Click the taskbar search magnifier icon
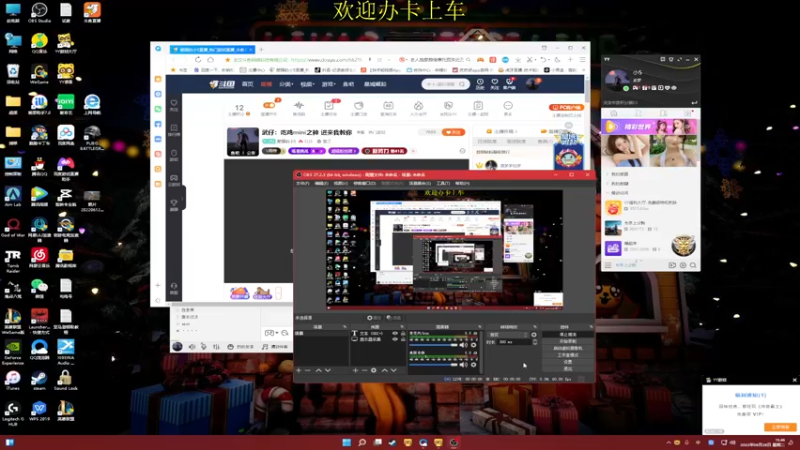800x450 pixels. (362, 442)
